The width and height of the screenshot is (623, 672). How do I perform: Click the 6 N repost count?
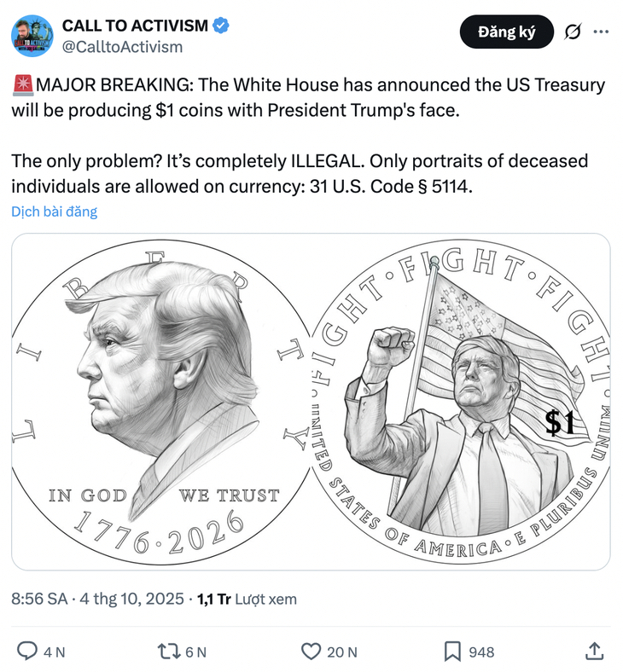tap(196, 652)
